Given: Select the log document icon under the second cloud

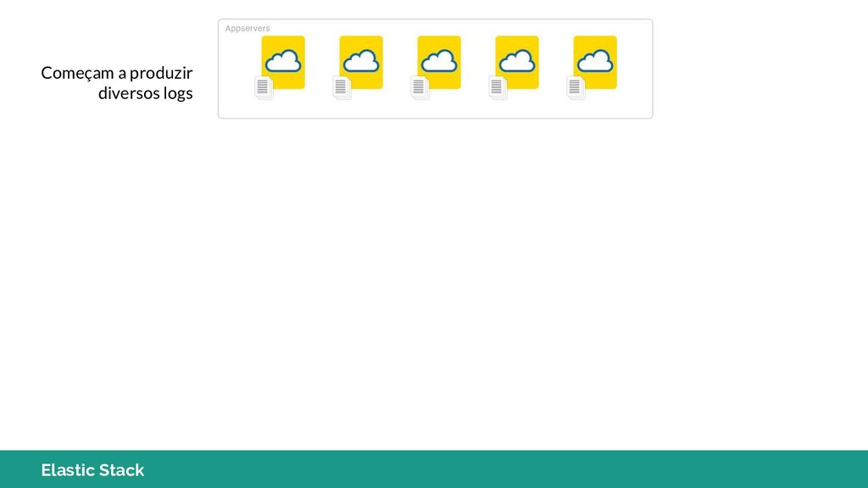Looking at the screenshot, I should coord(342,87).
